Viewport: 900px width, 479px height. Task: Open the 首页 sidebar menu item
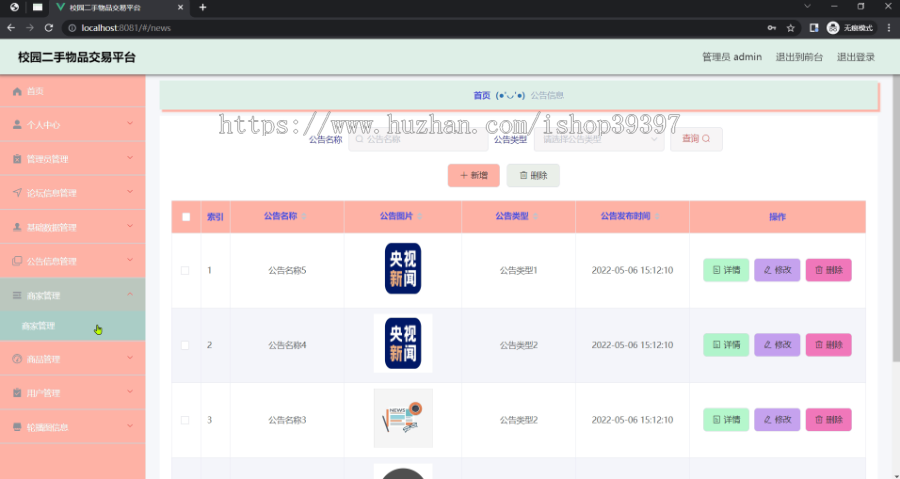[72, 91]
